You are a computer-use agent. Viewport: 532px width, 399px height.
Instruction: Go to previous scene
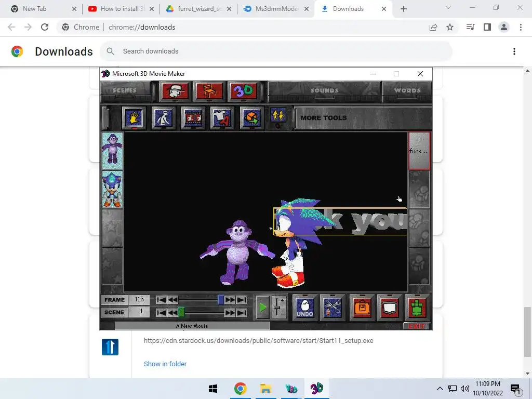click(x=172, y=312)
